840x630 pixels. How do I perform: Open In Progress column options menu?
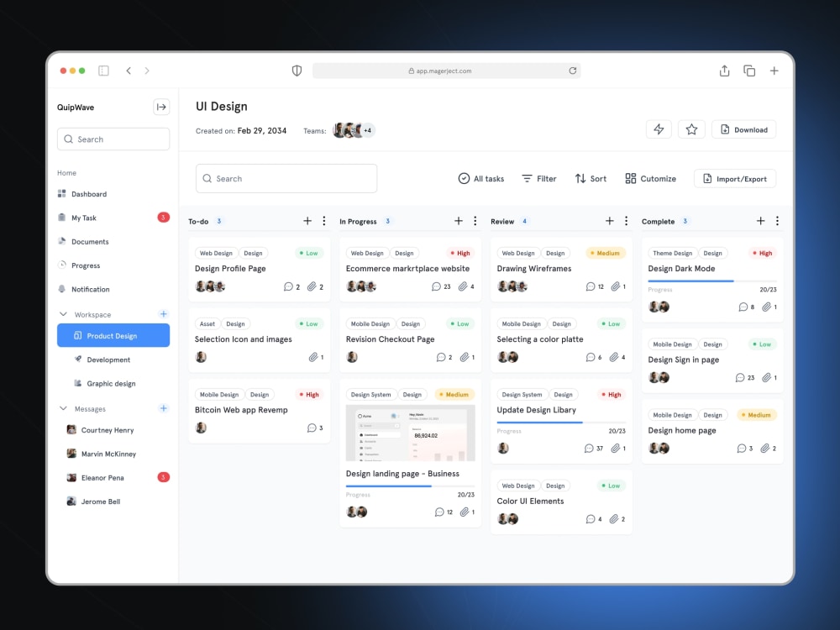[x=475, y=221]
